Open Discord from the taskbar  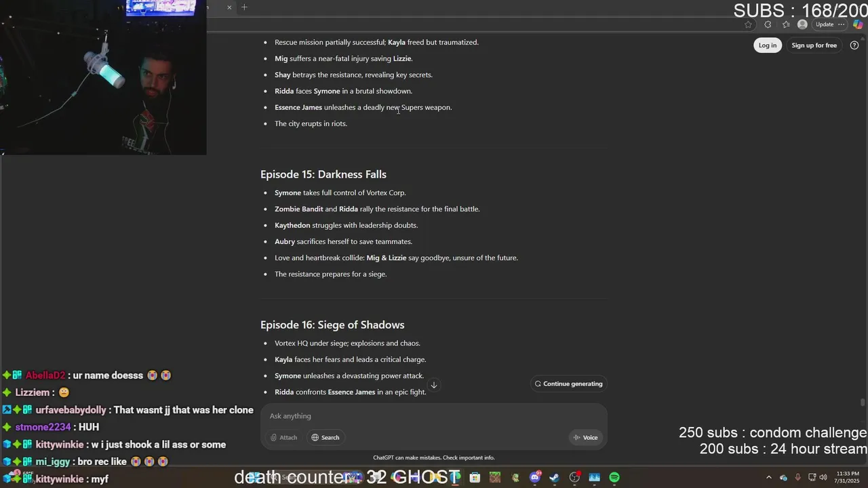click(x=535, y=478)
